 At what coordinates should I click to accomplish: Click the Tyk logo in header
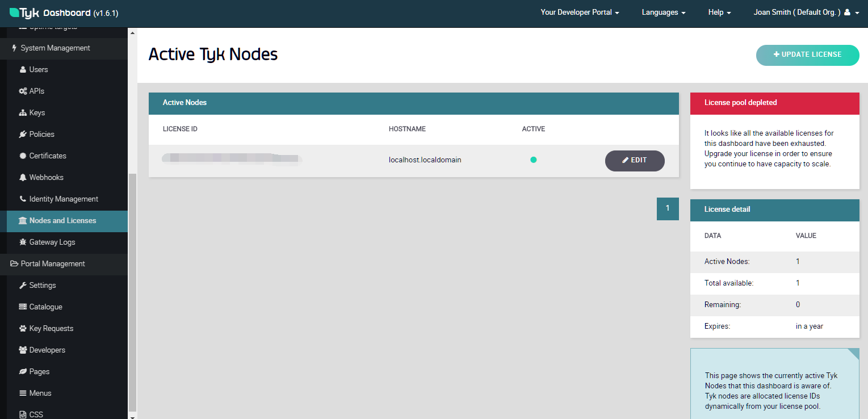point(24,12)
